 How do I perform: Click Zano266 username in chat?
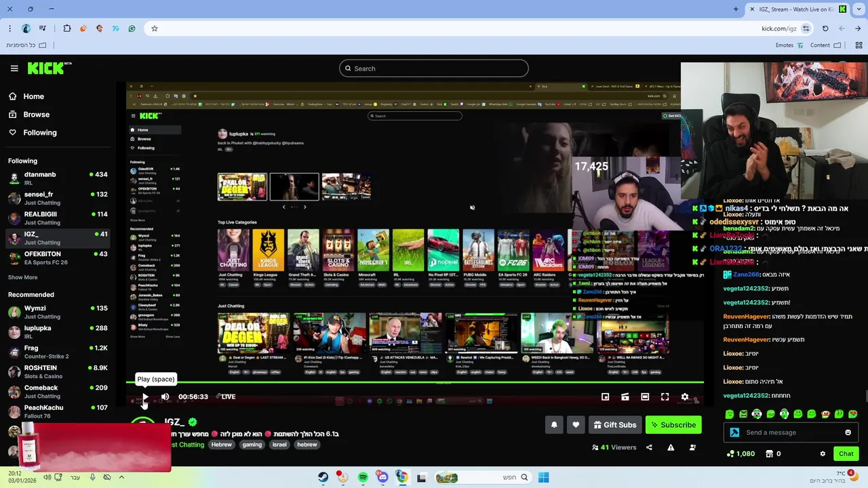pyautogui.click(x=745, y=274)
